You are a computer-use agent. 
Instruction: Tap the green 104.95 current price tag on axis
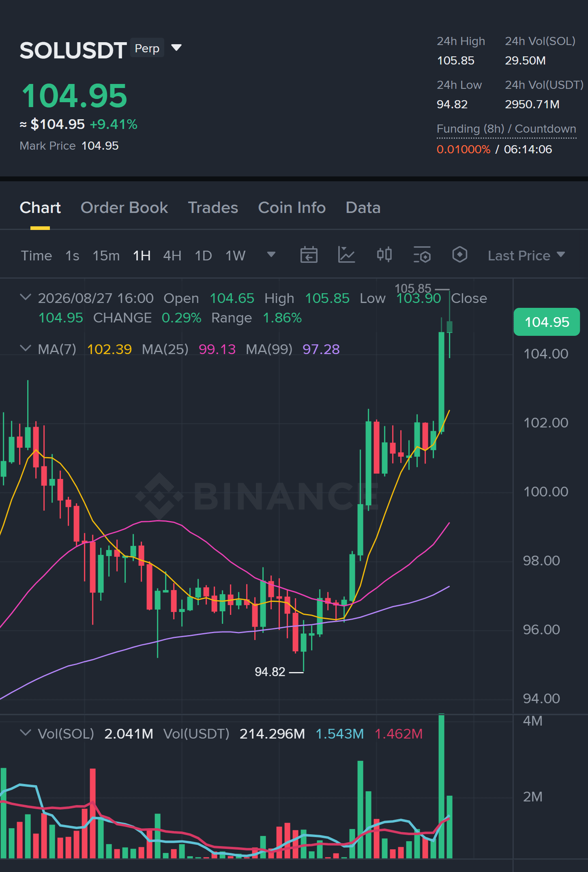point(547,322)
